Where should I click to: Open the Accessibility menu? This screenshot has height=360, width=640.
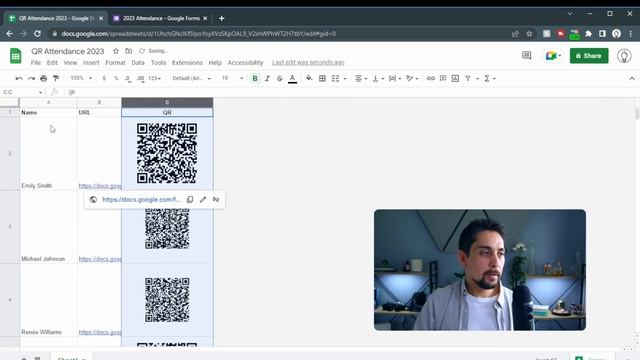pos(245,63)
